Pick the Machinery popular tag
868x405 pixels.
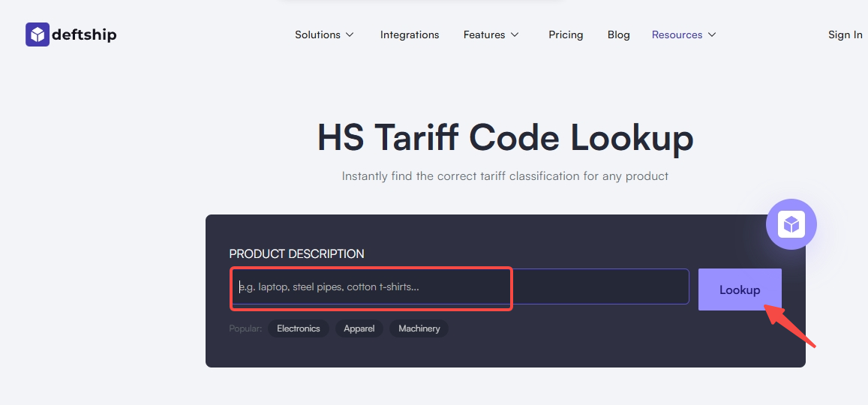419,328
